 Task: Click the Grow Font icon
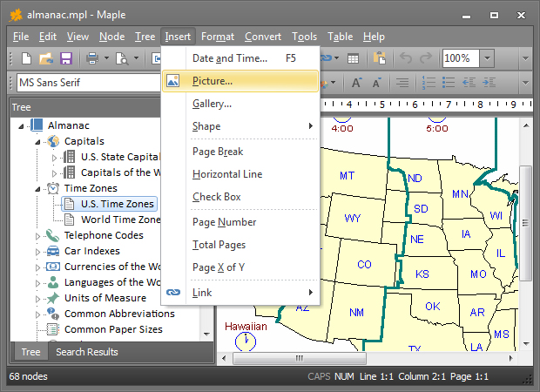[356, 83]
